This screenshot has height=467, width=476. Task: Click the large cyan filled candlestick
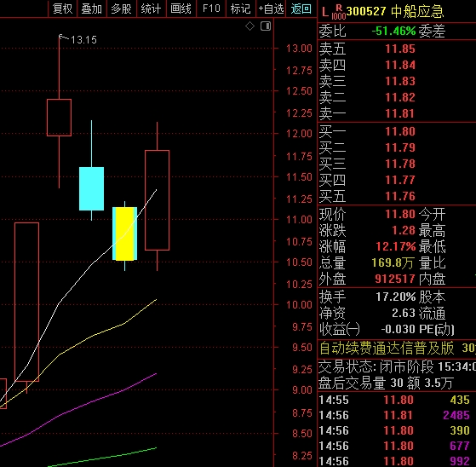click(x=91, y=188)
